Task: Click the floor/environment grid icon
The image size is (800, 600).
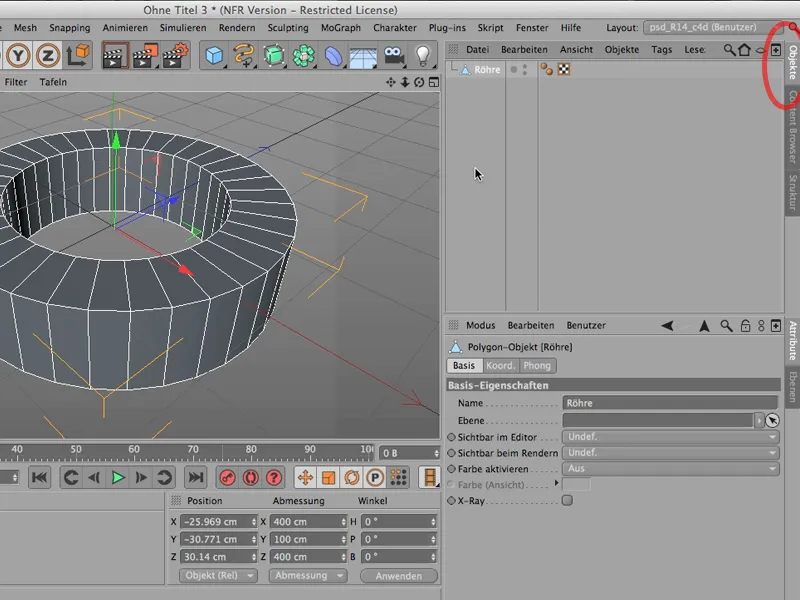Action: tap(362, 56)
